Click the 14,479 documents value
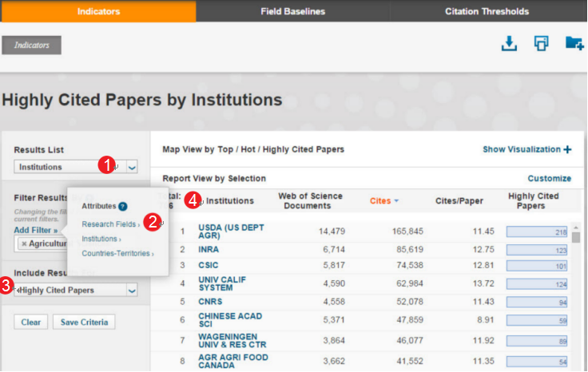 pos(332,232)
